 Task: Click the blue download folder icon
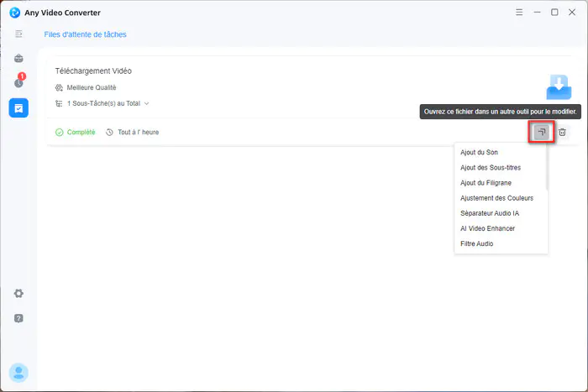559,86
